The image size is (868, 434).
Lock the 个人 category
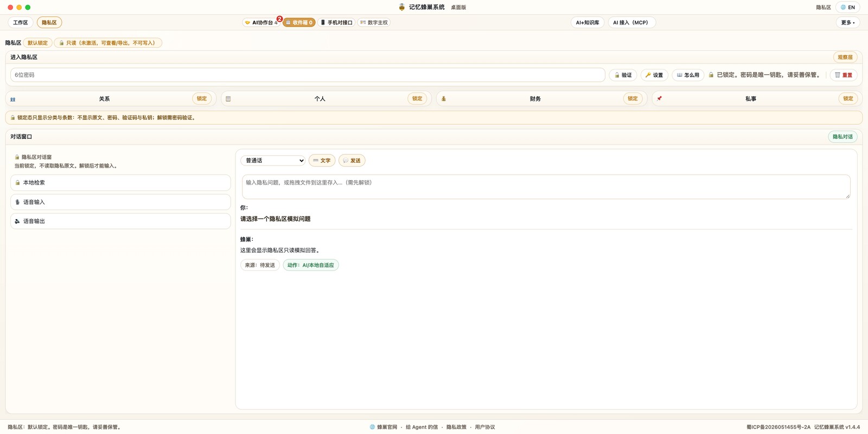click(x=417, y=99)
